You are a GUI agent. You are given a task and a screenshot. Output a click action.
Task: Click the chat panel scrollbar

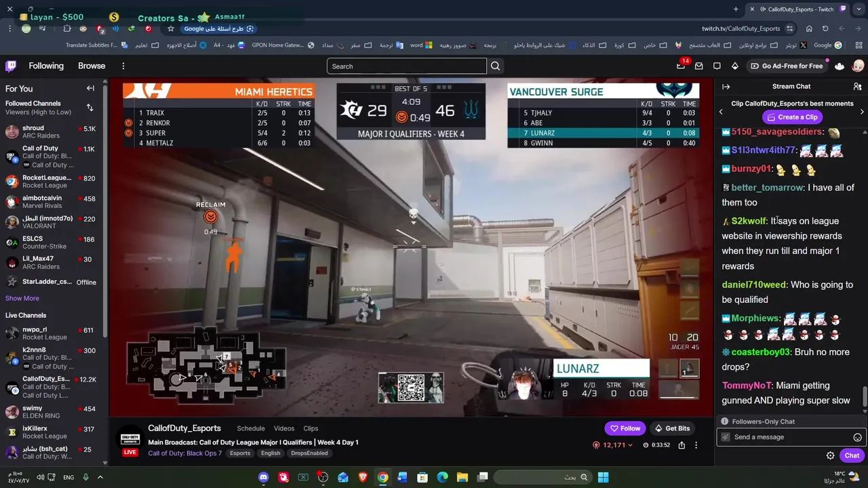(865, 396)
